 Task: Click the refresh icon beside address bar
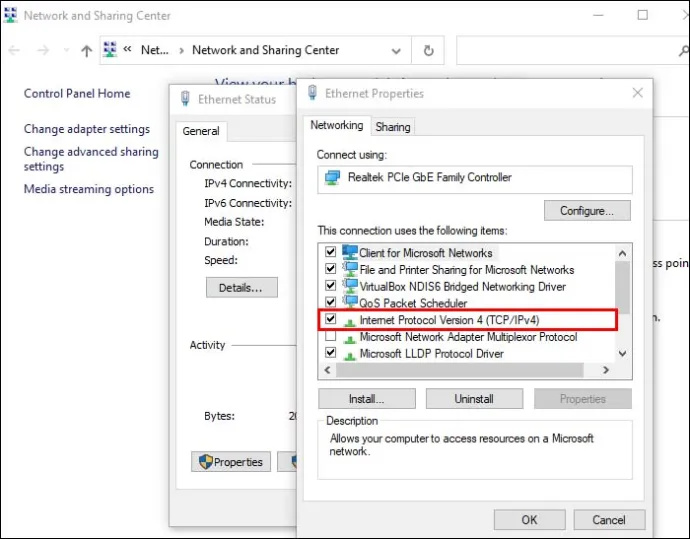[x=428, y=51]
